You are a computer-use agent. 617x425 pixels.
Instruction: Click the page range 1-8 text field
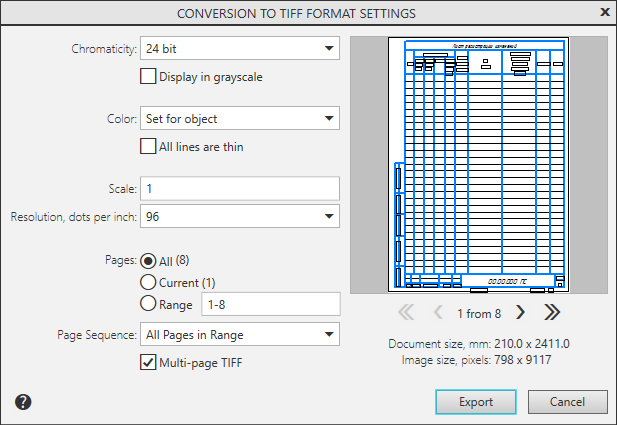pyautogui.click(x=270, y=304)
